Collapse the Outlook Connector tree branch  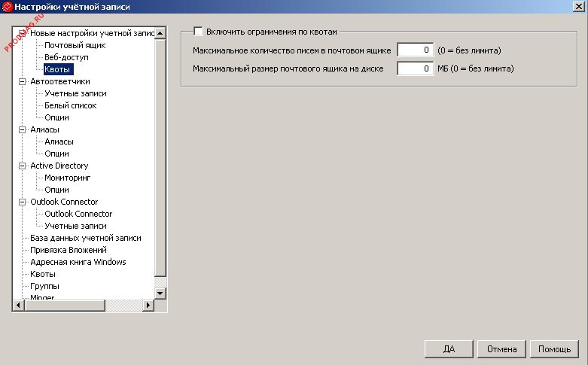[x=22, y=202]
